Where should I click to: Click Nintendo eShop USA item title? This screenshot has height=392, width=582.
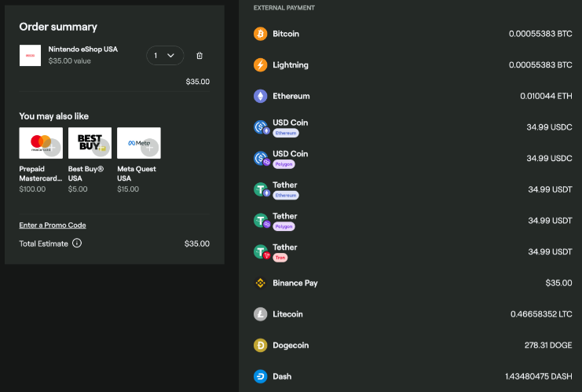[x=82, y=49]
